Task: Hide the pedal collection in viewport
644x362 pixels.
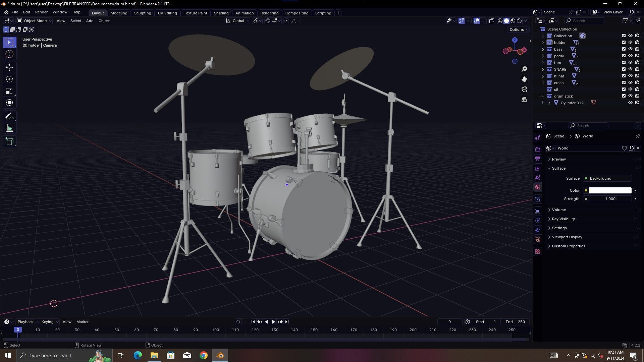Action: pos(630,56)
